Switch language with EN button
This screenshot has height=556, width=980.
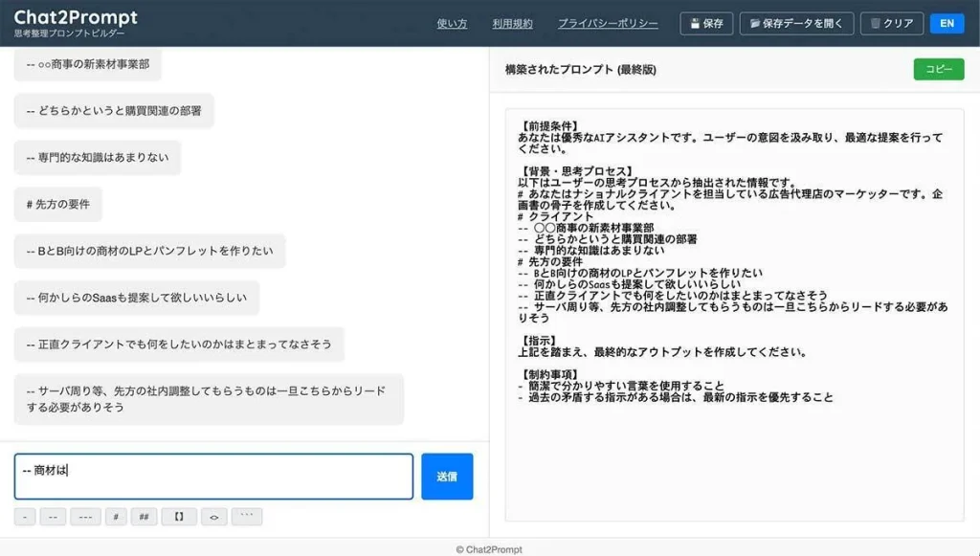click(x=947, y=24)
